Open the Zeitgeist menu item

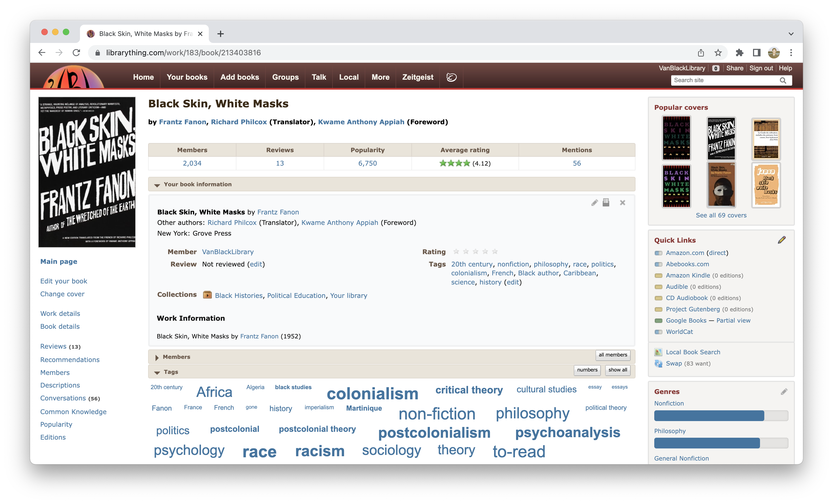point(418,77)
